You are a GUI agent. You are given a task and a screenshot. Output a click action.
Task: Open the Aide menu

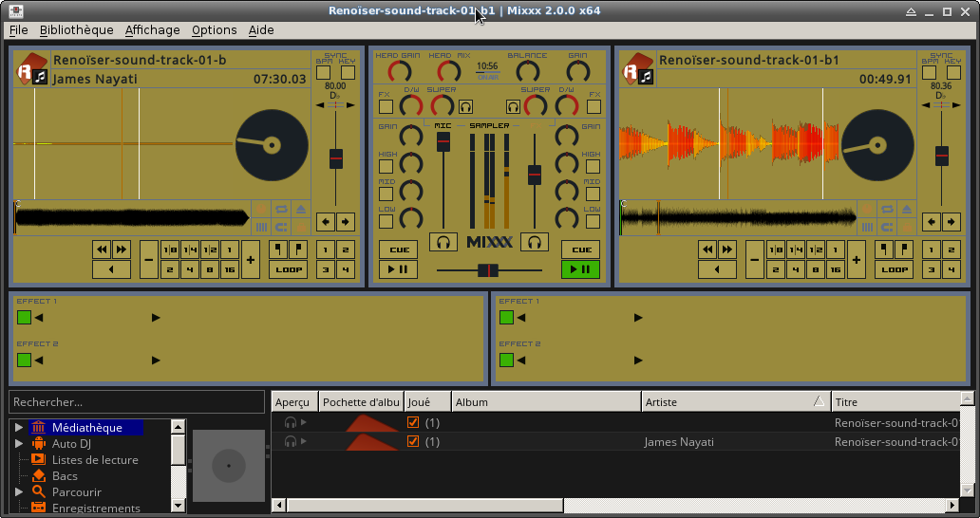[x=261, y=30]
